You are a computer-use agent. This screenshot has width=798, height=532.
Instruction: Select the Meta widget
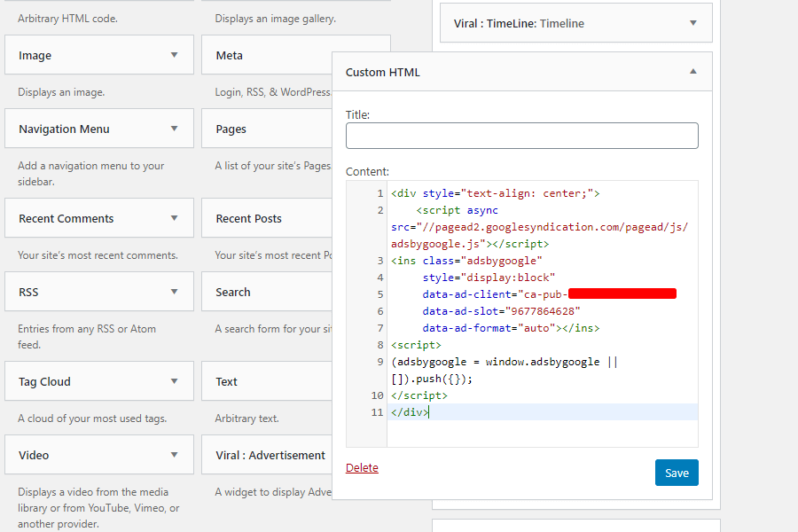pos(267,55)
